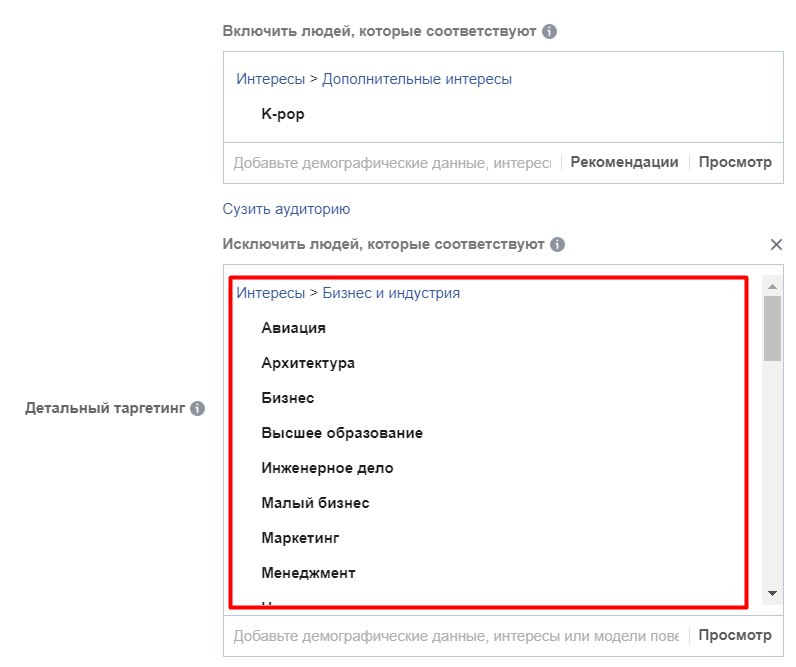
Task: Select 'Авиация' in excluded list
Action: 293,328
